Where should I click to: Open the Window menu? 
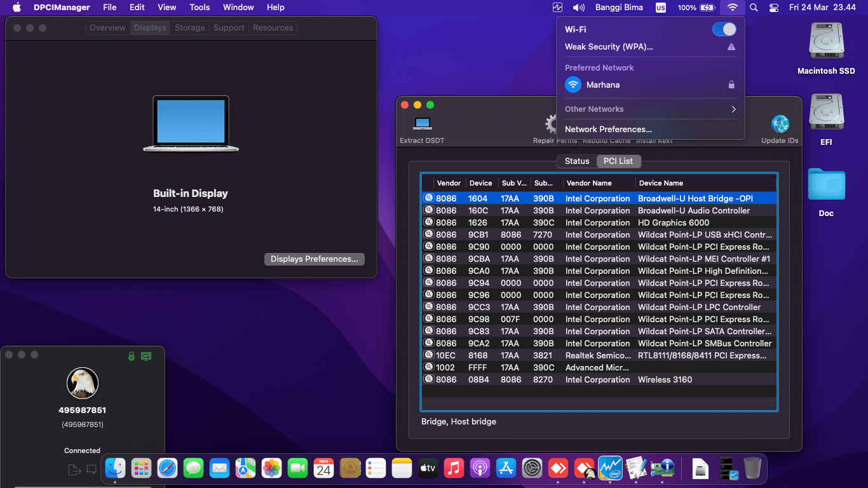coord(238,8)
